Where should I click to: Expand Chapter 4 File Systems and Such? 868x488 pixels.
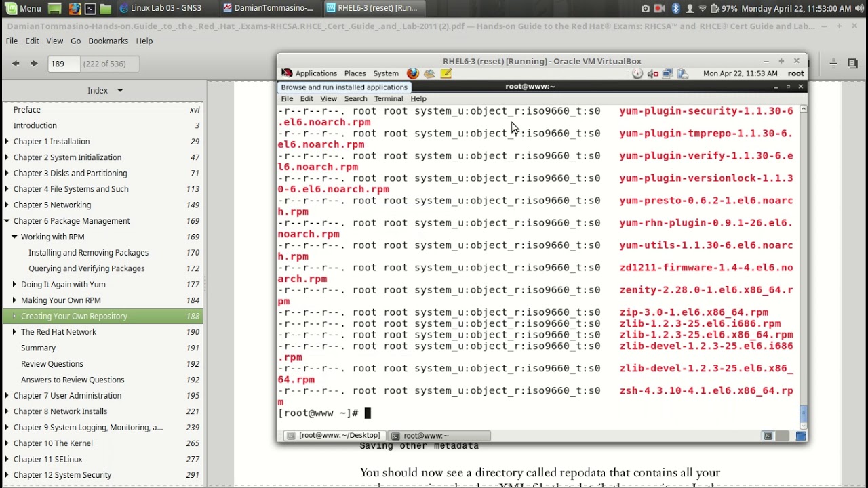click(7, 189)
